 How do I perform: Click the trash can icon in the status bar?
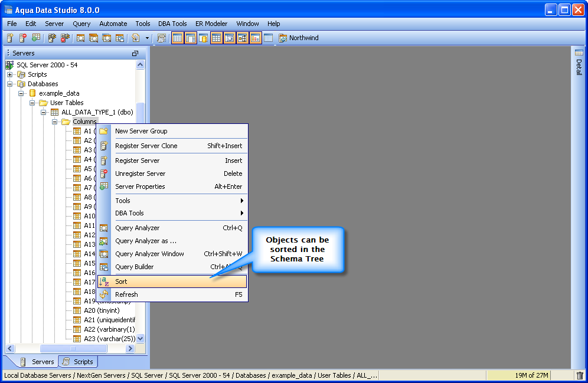pyautogui.click(x=580, y=375)
